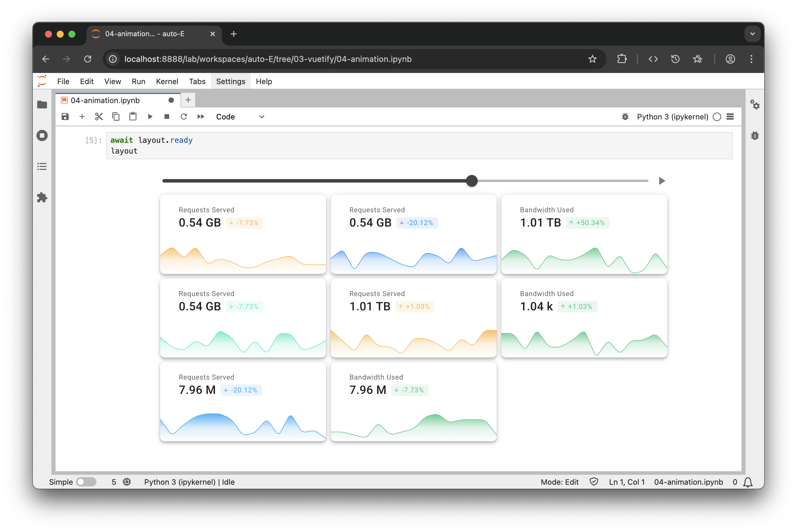
Task: Open the Tabs menu
Action: coord(197,81)
